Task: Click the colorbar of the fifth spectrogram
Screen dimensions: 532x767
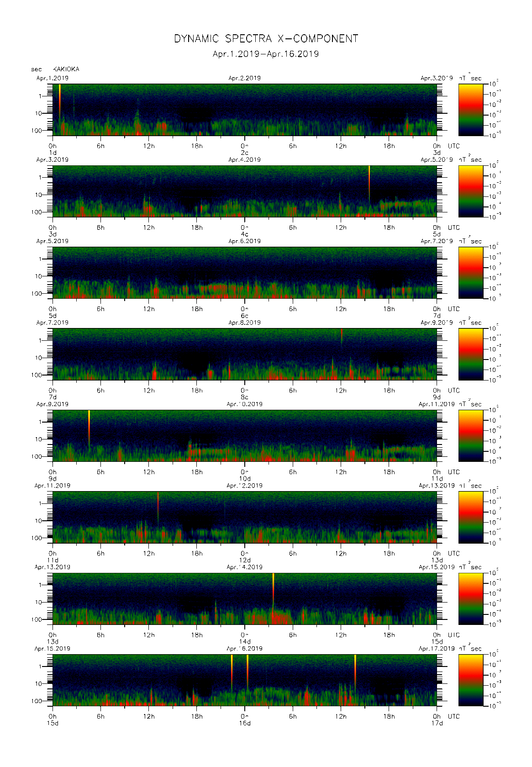Action: click(470, 435)
